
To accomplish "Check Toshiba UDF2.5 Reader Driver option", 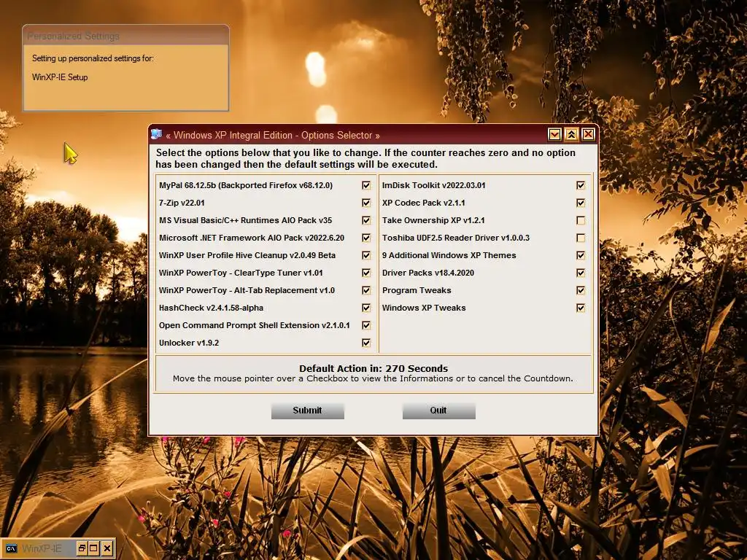I will click(x=580, y=238).
